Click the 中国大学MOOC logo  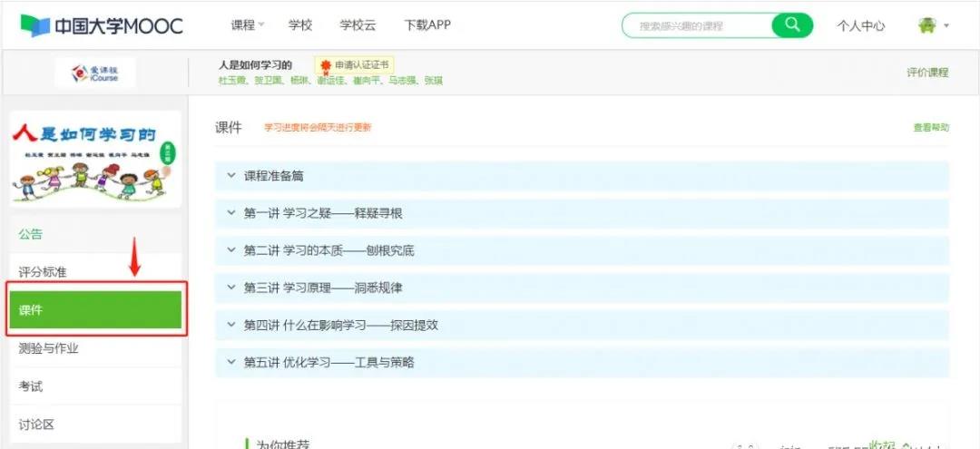(102, 25)
